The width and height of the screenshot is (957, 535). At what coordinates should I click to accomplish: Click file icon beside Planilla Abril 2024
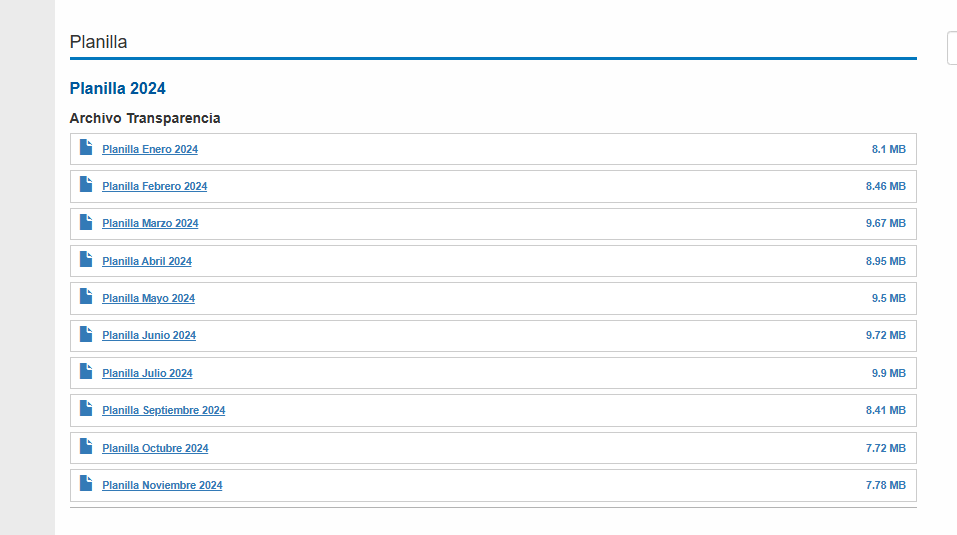[x=86, y=260]
